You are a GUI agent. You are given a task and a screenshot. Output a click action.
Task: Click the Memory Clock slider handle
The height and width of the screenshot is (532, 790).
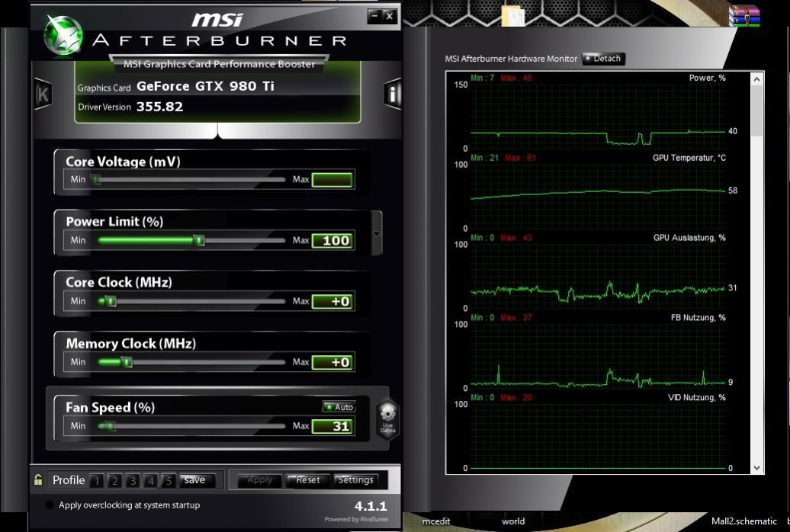[127, 362]
